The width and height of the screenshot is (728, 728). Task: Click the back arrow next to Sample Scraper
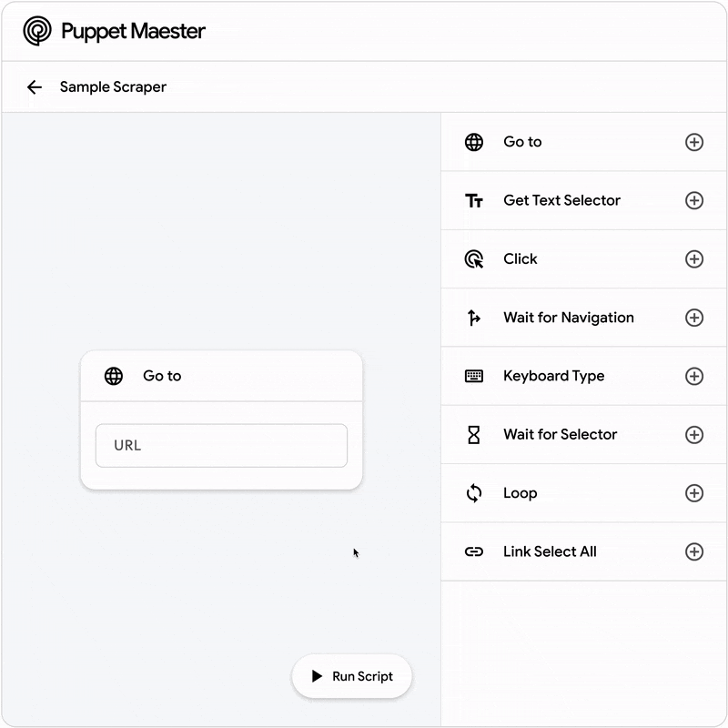pos(35,87)
